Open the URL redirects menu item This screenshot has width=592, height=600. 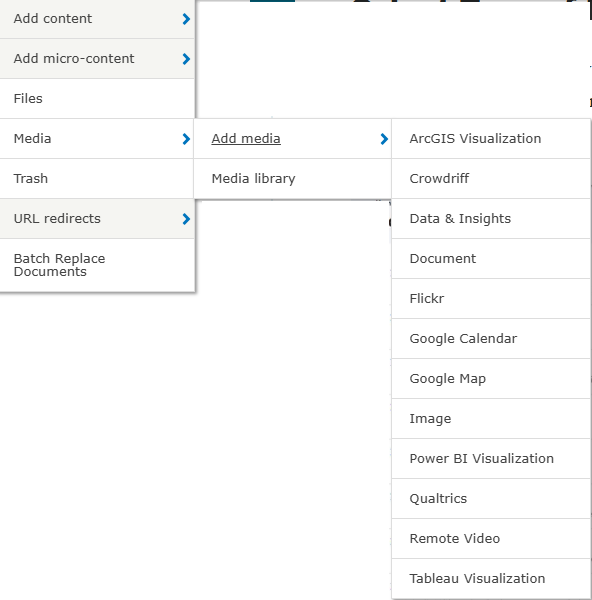[x=97, y=218]
